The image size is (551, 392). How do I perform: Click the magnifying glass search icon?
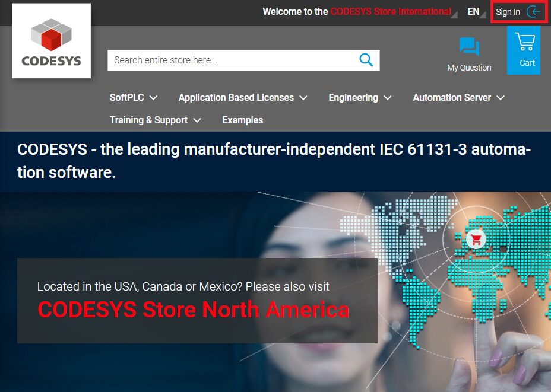tap(366, 60)
